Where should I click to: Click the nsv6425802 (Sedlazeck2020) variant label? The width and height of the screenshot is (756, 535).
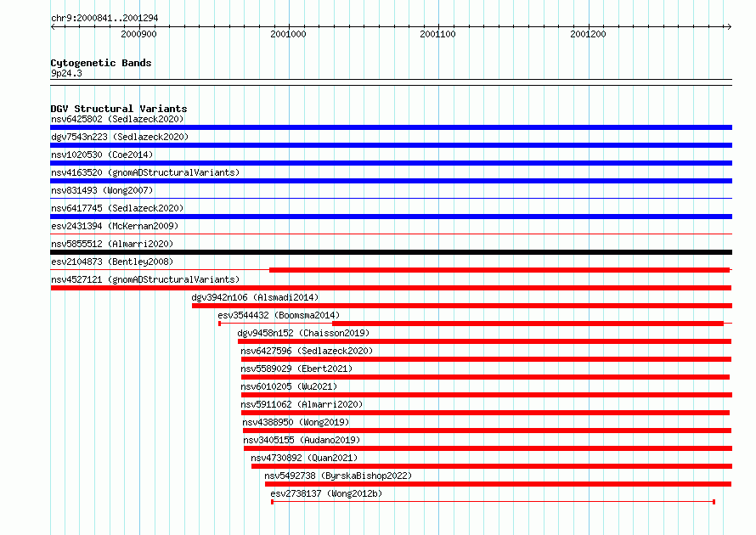[117, 119]
